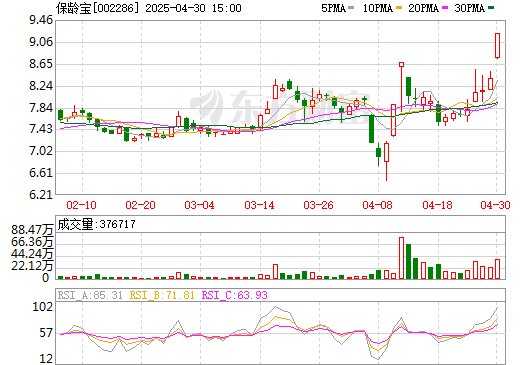
Task: Click the 12 RSI axis label
Action: click(x=46, y=359)
